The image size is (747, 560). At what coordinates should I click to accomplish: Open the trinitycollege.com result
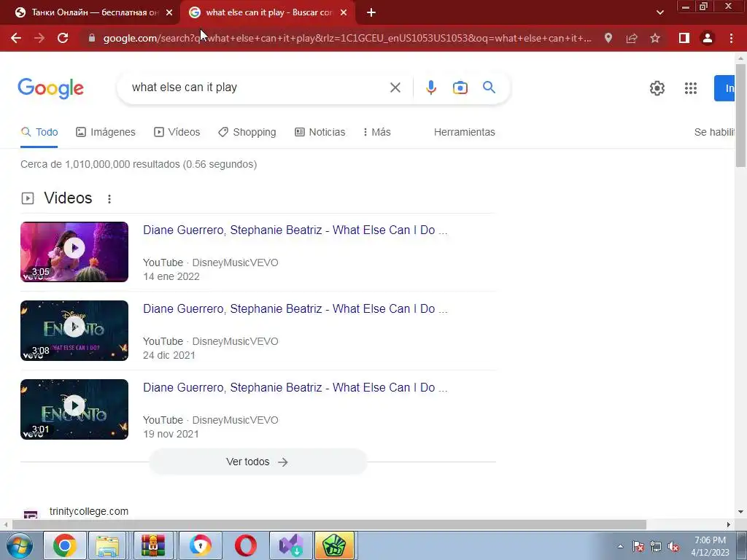[x=89, y=511]
